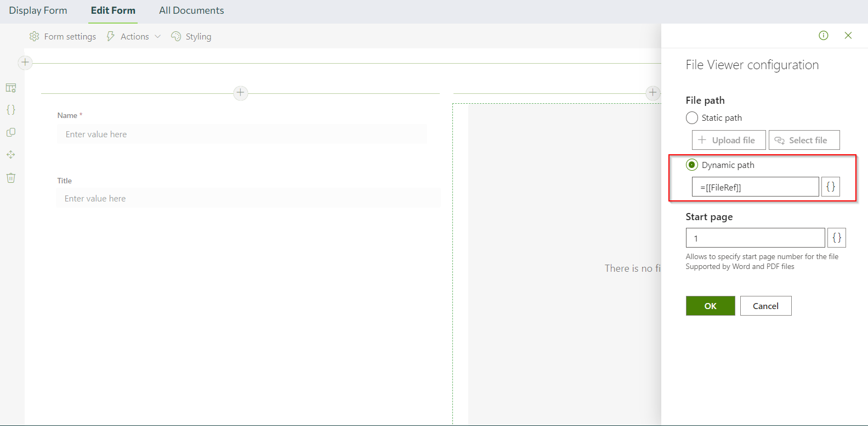This screenshot has width=868, height=426.
Task: Switch to the Display Form tab
Action: (38, 10)
